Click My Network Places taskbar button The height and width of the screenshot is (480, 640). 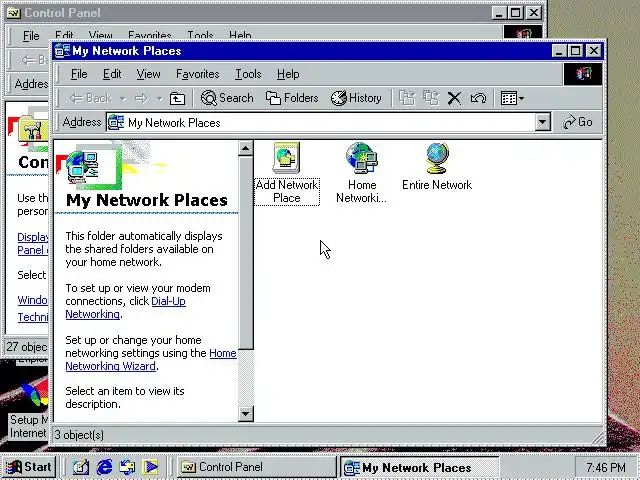pos(419,467)
